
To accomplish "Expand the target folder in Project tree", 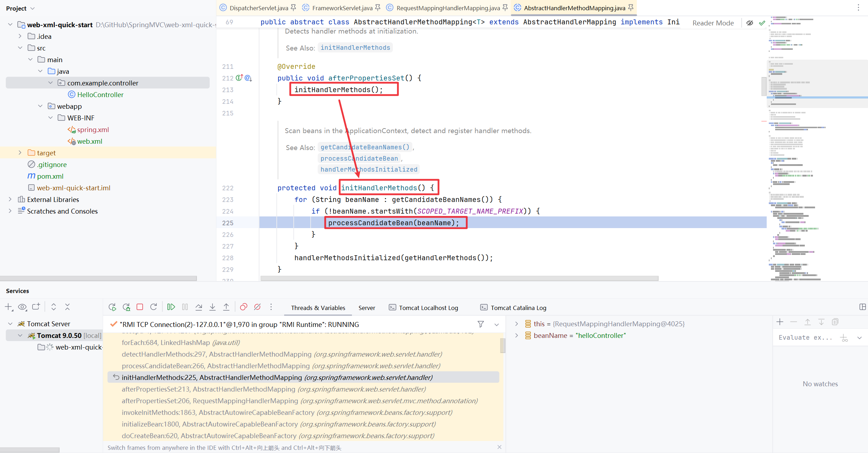I will 20,153.
